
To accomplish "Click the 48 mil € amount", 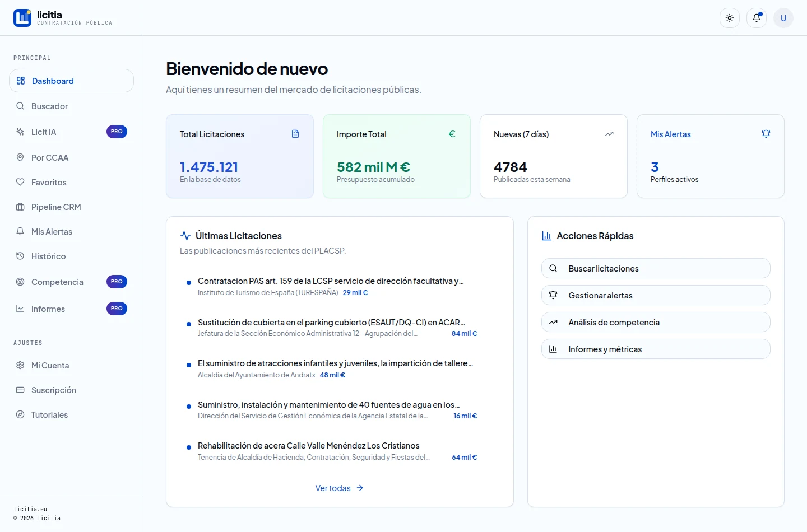I will point(332,375).
